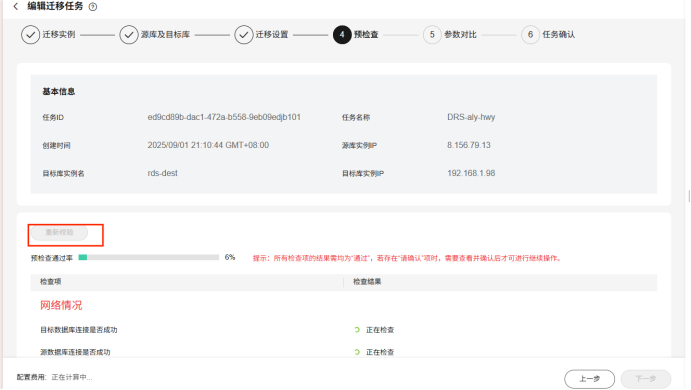Select target instance name rds-dest
This screenshot has height=390, width=691.
[x=163, y=173]
